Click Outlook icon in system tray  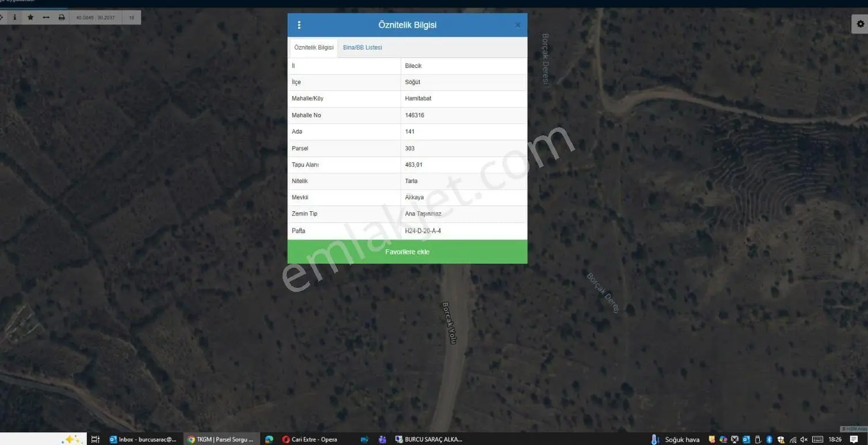tap(747, 440)
